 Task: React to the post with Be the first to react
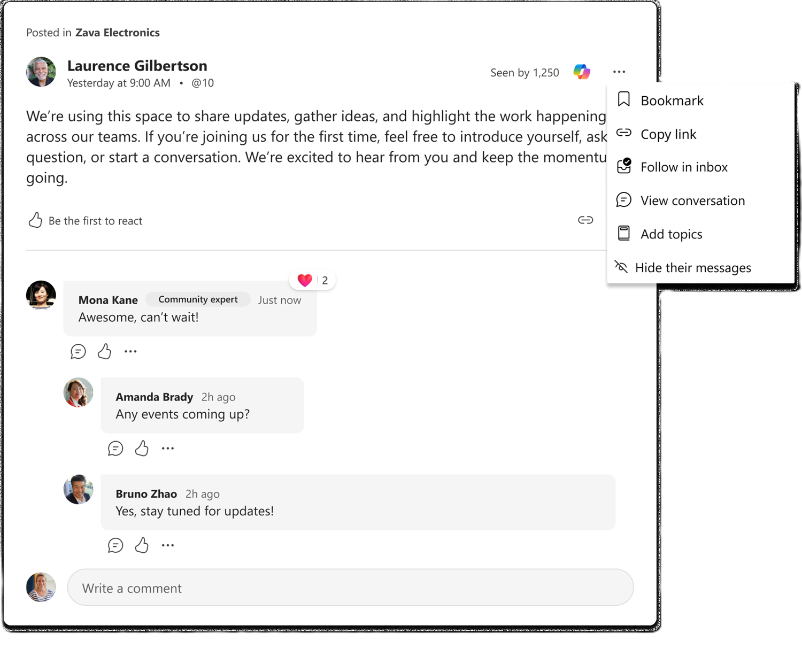[x=85, y=220]
